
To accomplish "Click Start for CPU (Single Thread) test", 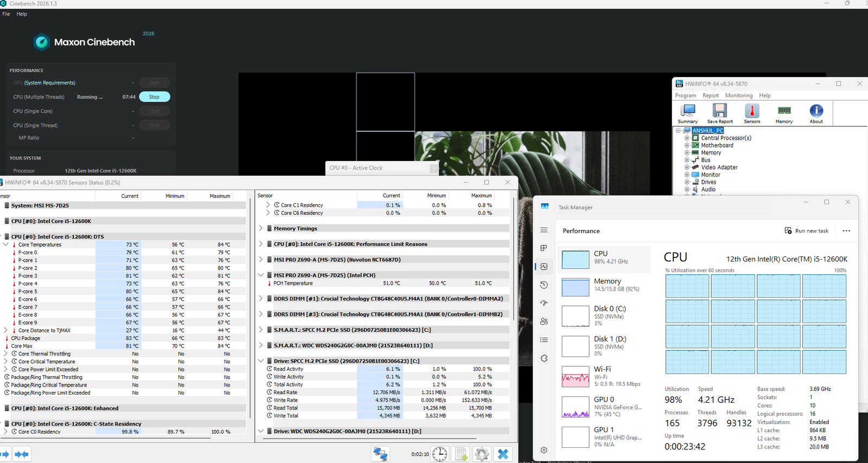I will [155, 125].
